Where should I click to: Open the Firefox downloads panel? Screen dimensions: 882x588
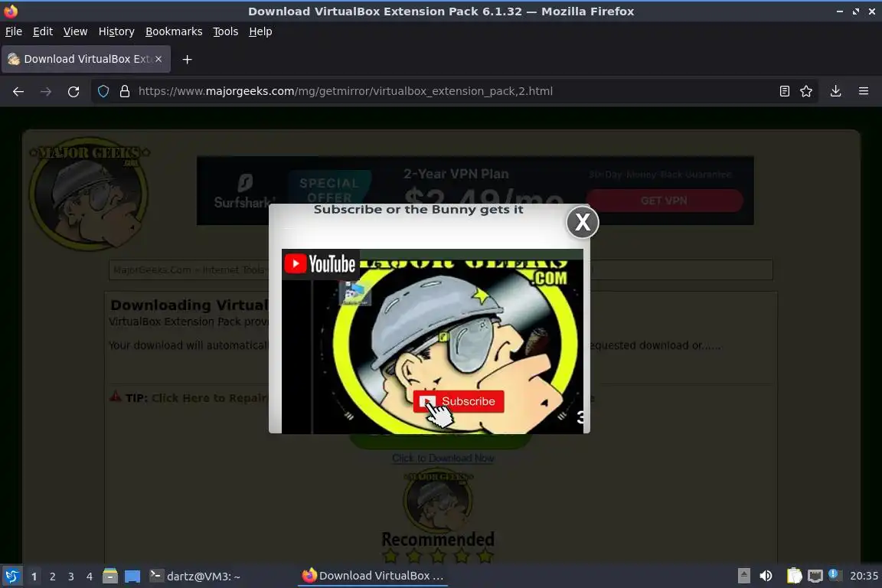click(835, 91)
